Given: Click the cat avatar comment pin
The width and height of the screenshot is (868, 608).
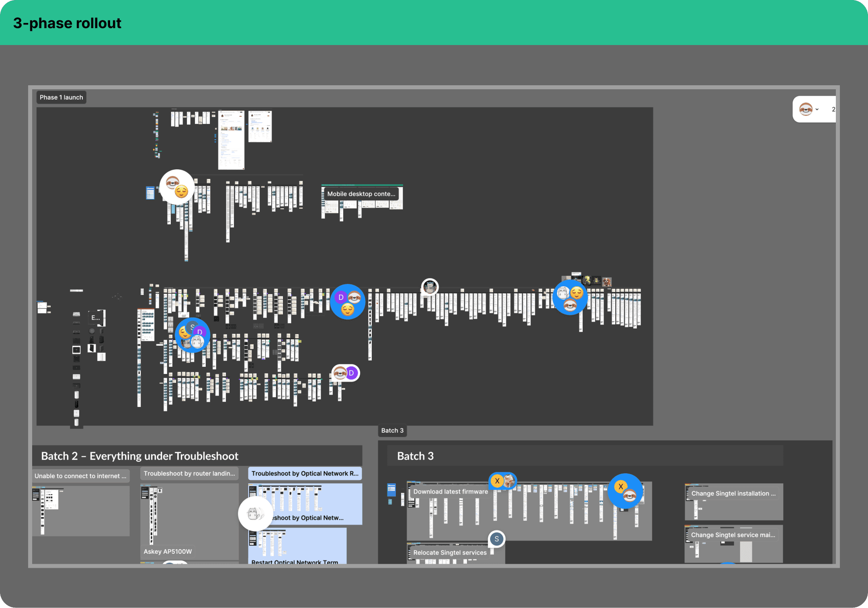Looking at the screenshot, I should coord(256,514).
